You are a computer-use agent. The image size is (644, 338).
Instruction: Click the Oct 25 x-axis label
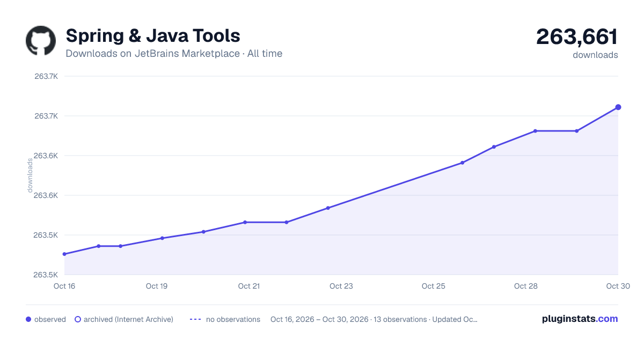click(434, 286)
